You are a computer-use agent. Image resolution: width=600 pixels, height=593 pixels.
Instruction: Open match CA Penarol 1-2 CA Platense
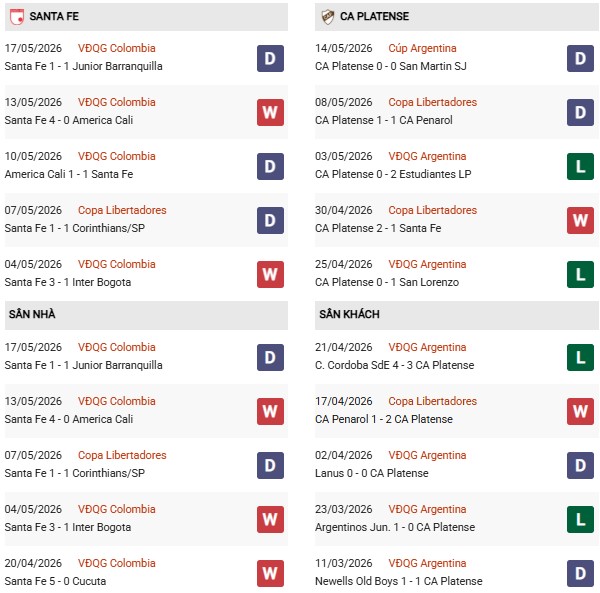(383, 419)
